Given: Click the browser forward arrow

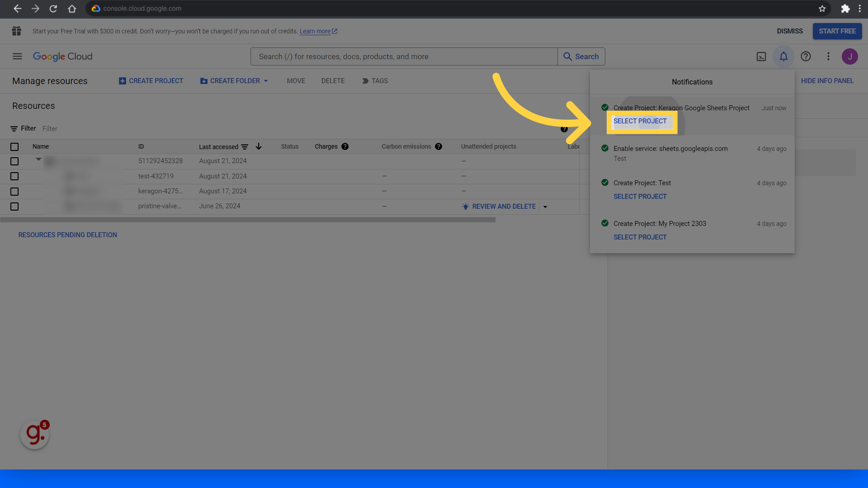Looking at the screenshot, I should [x=35, y=9].
